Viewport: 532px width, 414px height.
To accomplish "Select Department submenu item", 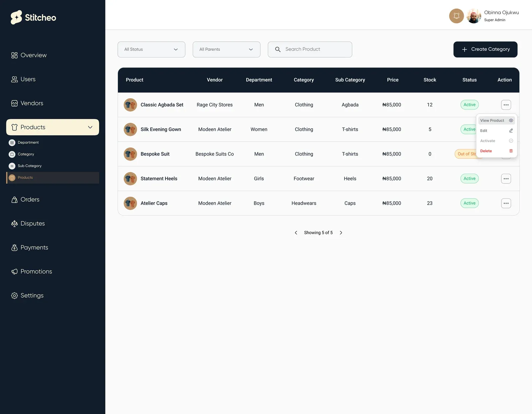I will (x=24, y=143).
